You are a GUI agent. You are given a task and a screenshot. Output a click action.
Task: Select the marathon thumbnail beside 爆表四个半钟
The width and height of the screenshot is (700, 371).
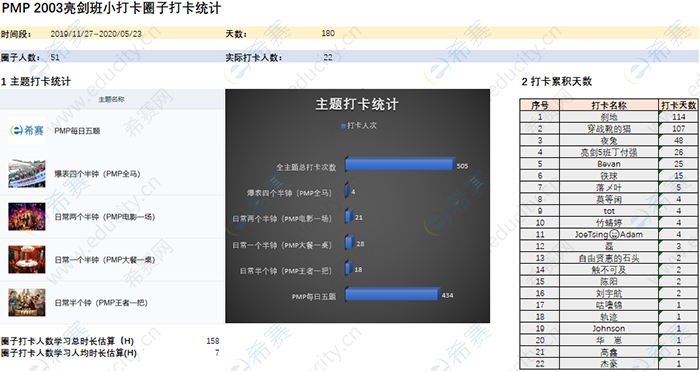point(27,173)
